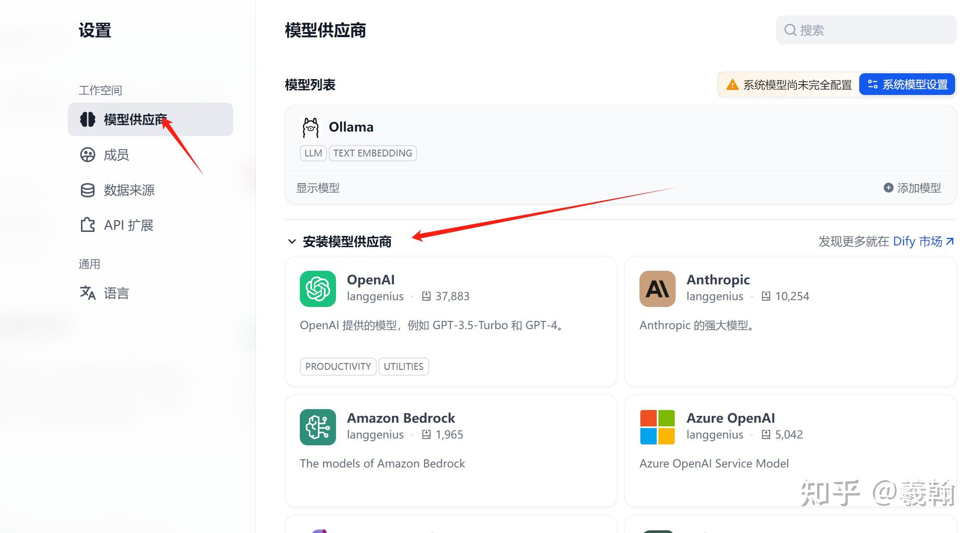Click the Amazon Bedrock count 1,965
The width and height of the screenshot is (980, 533).
[450, 434]
